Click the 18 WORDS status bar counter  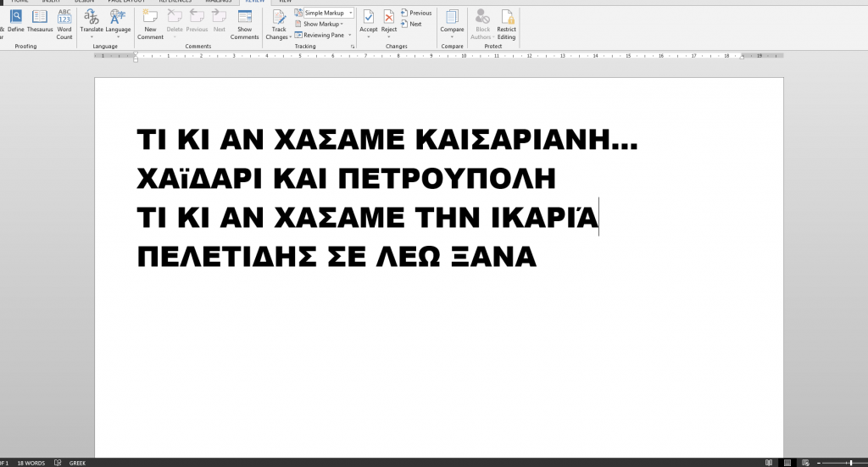coord(31,463)
